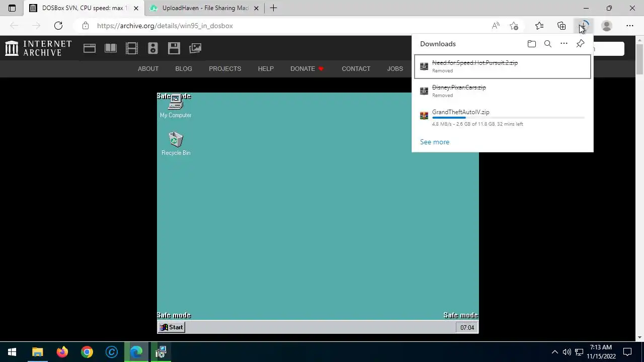
Task: Search downloads with magnifier icon
Action: 548,44
